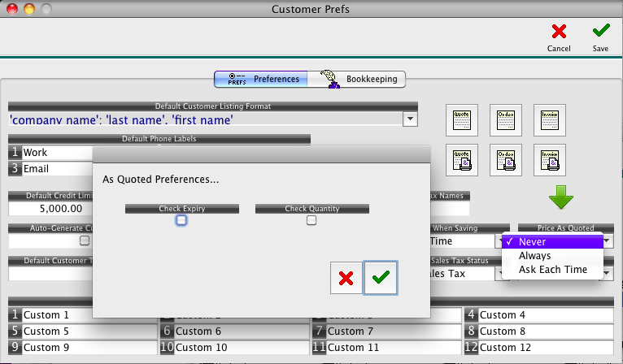The image size is (623, 364).
Task: Select Never in Price As Quoted menu
Action: [x=552, y=242]
